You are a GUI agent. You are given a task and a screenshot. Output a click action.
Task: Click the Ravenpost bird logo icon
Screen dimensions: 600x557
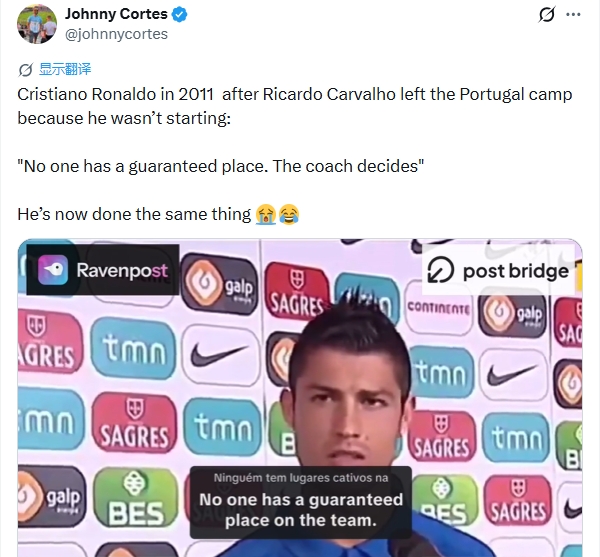53,270
